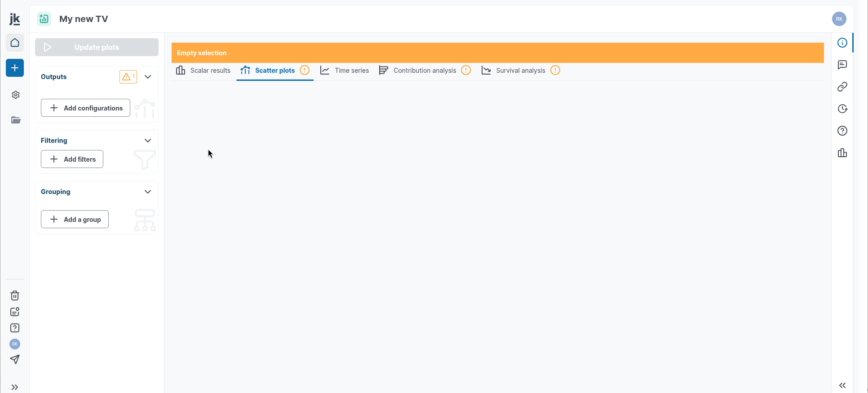This screenshot has height=393, width=868.
Task: Open the info panel icon
Action: coord(842,43)
